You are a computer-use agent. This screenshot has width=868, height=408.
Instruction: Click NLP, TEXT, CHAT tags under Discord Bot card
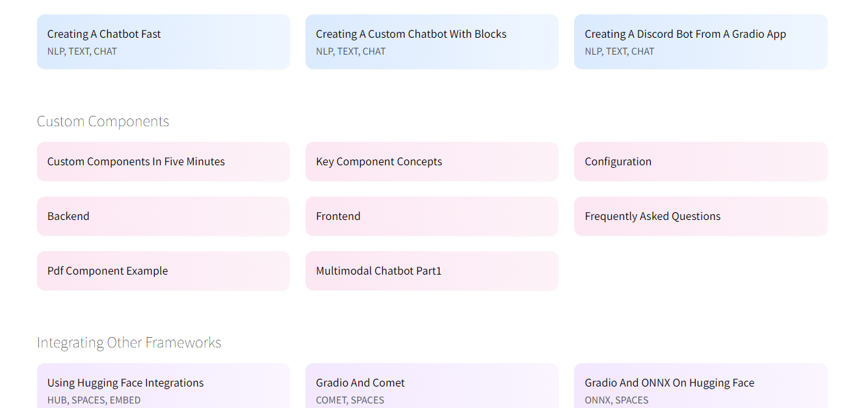click(x=619, y=52)
